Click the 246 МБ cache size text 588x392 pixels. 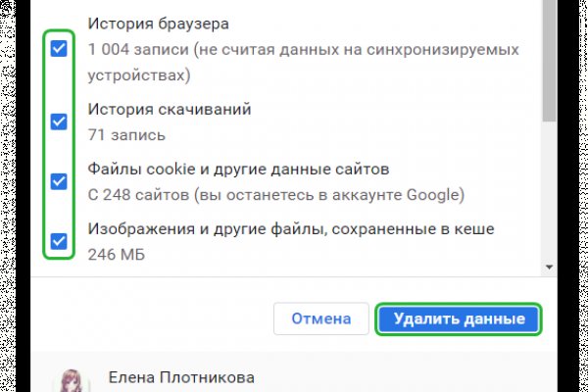tap(115, 255)
